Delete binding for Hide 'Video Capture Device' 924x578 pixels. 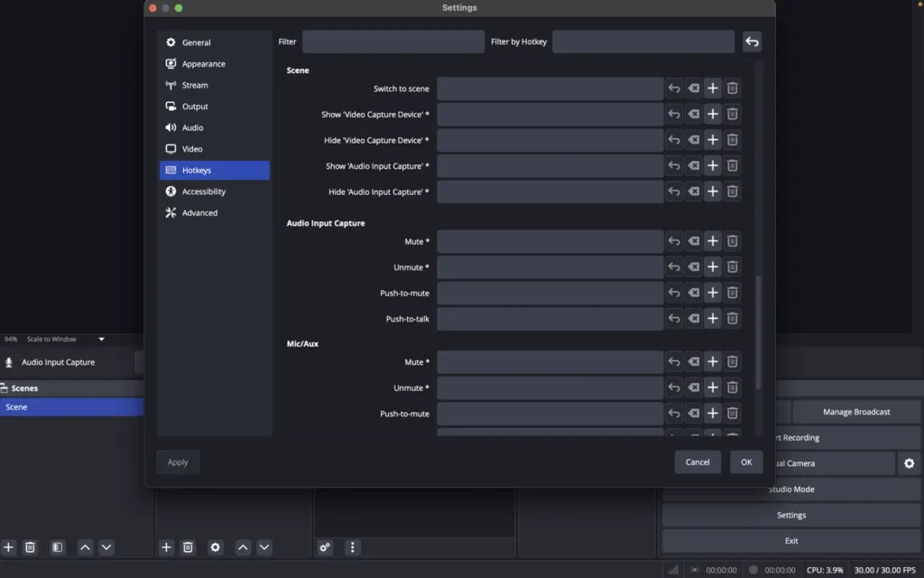[x=732, y=140]
